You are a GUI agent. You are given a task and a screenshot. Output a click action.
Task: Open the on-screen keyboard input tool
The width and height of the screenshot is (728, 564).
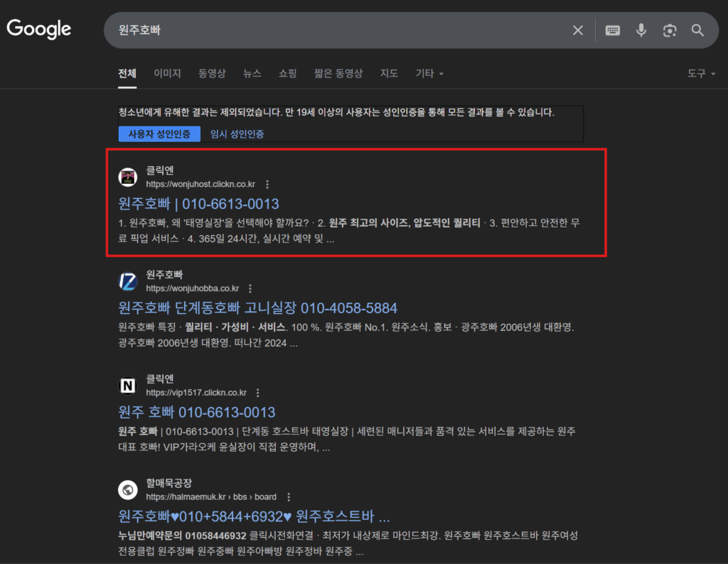coord(612,31)
